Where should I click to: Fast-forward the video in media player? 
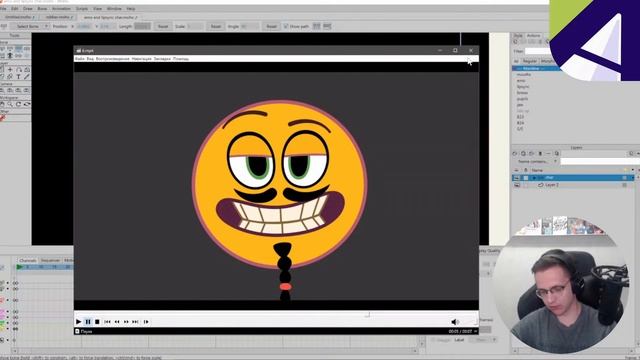[126, 322]
